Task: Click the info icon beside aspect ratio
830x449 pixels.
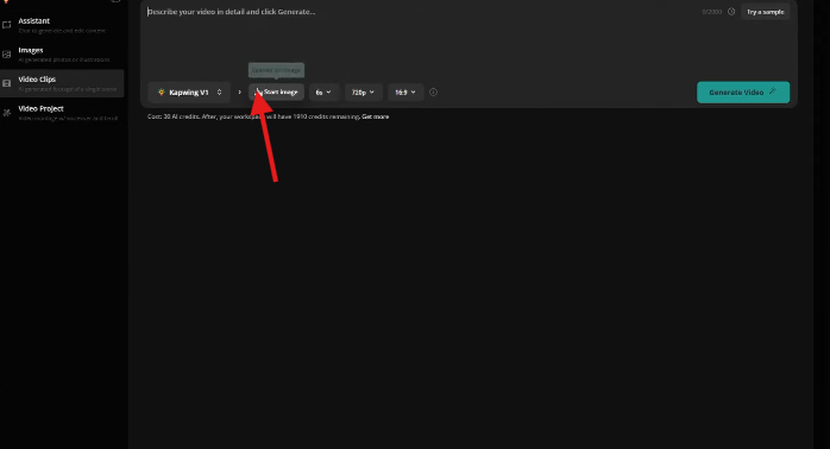Action: (x=433, y=92)
